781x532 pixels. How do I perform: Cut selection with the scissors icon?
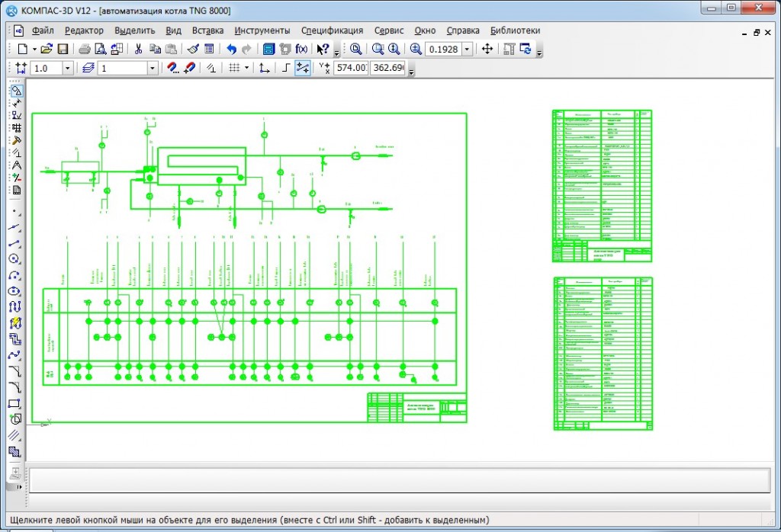pyautogui.click(x=139, y=49)
